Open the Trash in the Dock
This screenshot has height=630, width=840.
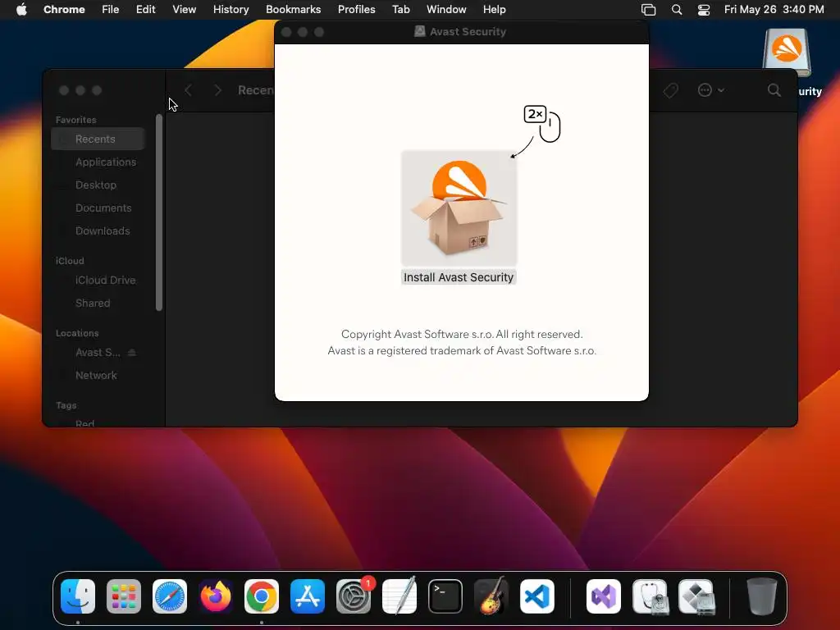(762, 596)
